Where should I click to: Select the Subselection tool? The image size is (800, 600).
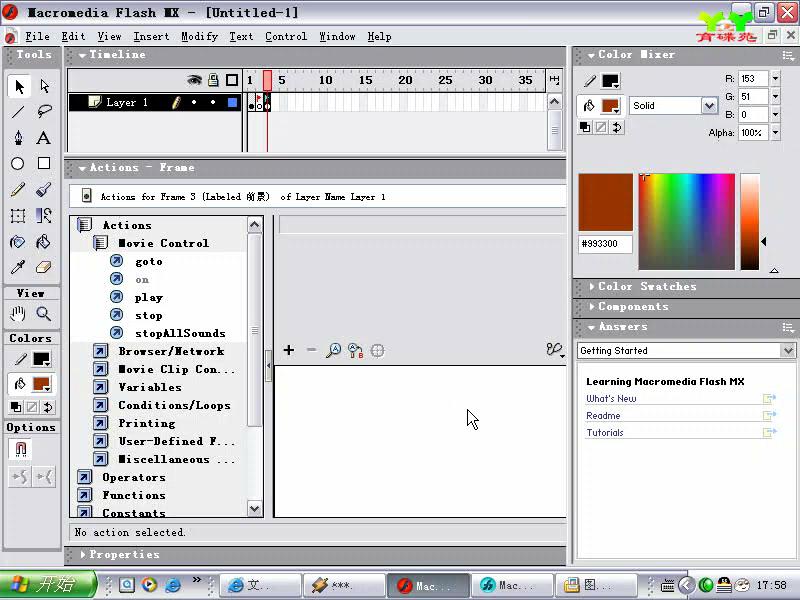click(44, 86)
